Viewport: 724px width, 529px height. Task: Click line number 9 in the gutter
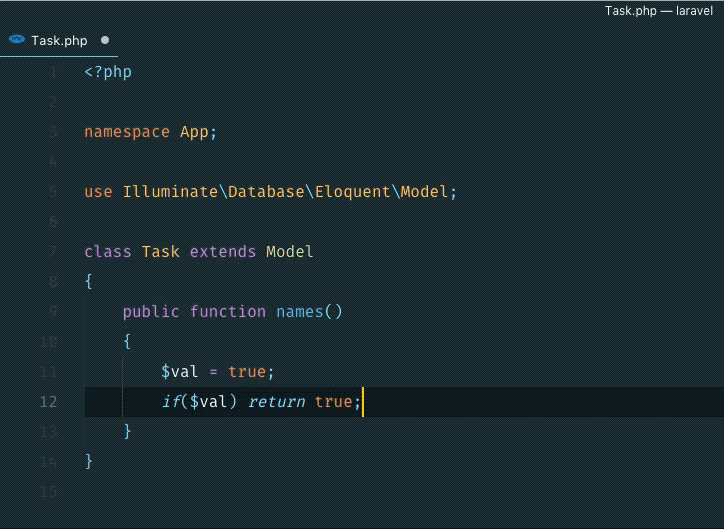point(52,312)
